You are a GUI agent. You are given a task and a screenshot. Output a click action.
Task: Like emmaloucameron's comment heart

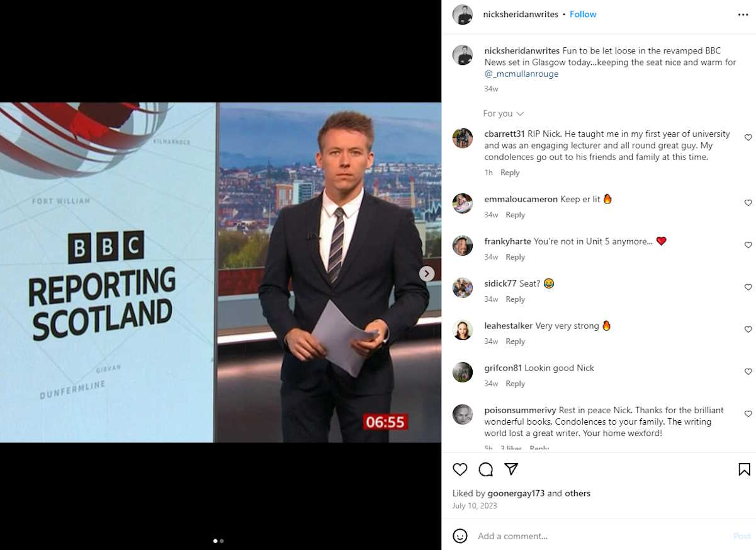tap(748, 203)
